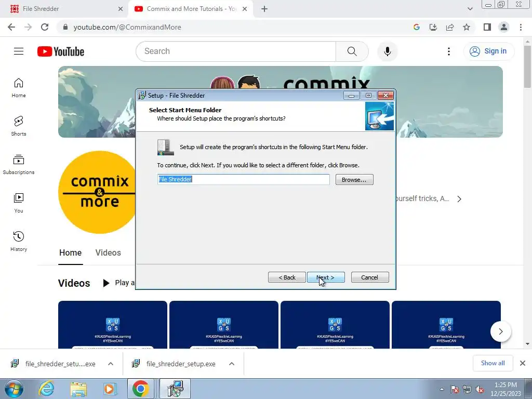Click Next in the File Shredder setup

[x=326, y=277]
